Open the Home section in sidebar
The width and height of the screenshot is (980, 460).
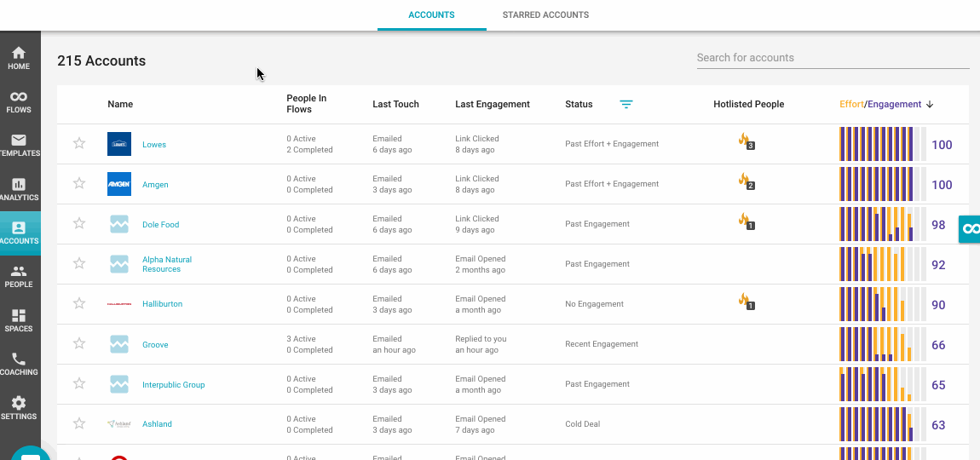[19, 58]
